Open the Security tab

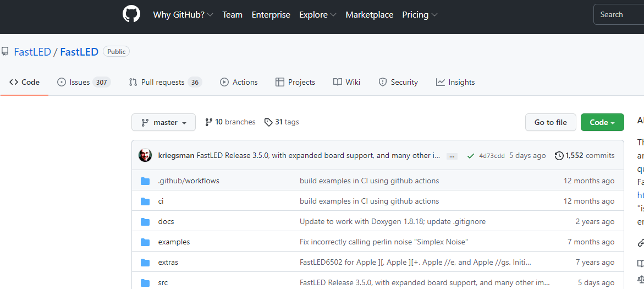(x=398, y=82)
